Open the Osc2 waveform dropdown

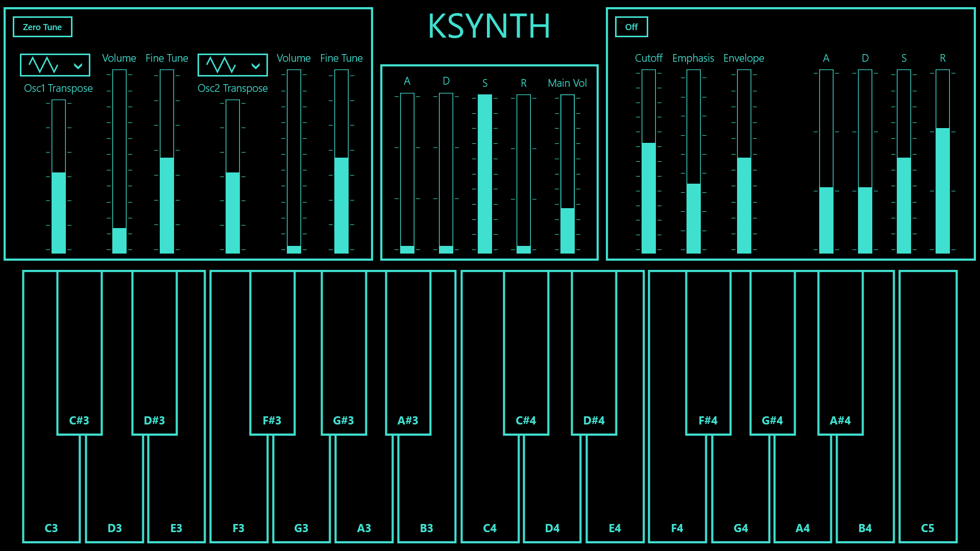pyautogui.click(x=256, y=65)
